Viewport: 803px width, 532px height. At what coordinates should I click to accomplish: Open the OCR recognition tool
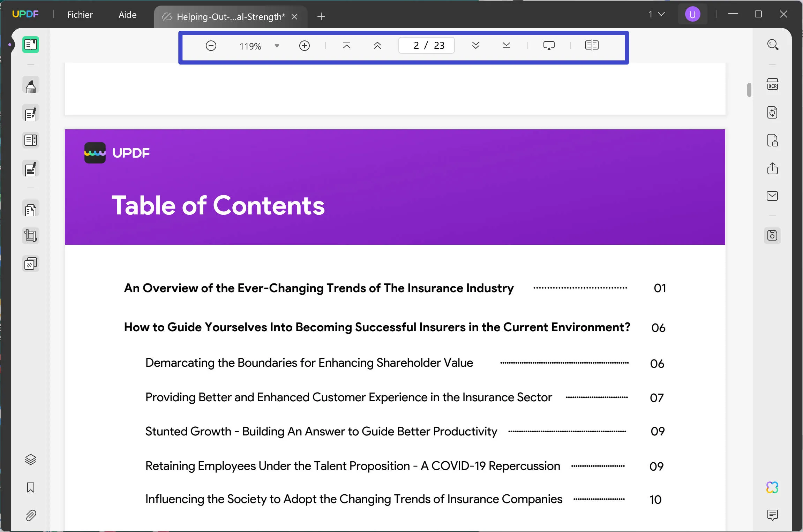(x=772, y=85)
